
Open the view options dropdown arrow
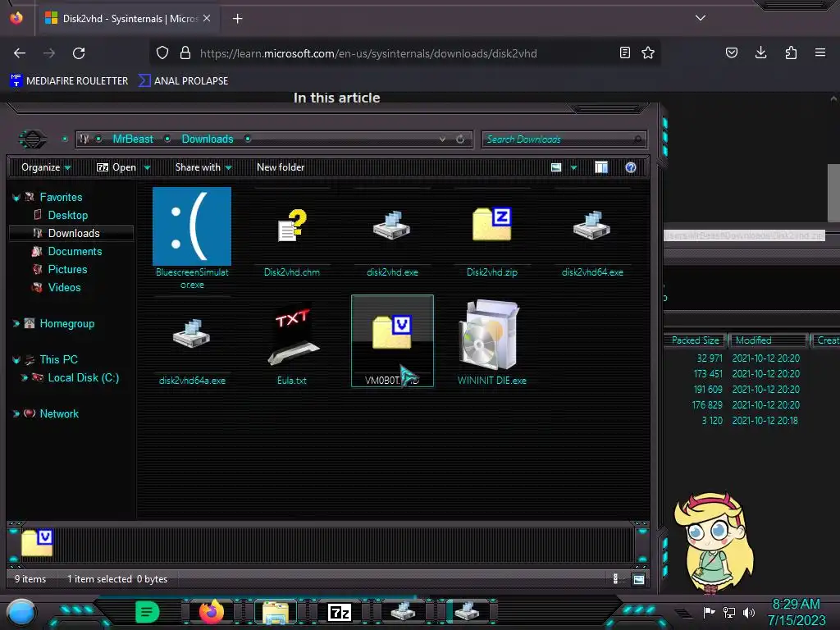point(573,168)
